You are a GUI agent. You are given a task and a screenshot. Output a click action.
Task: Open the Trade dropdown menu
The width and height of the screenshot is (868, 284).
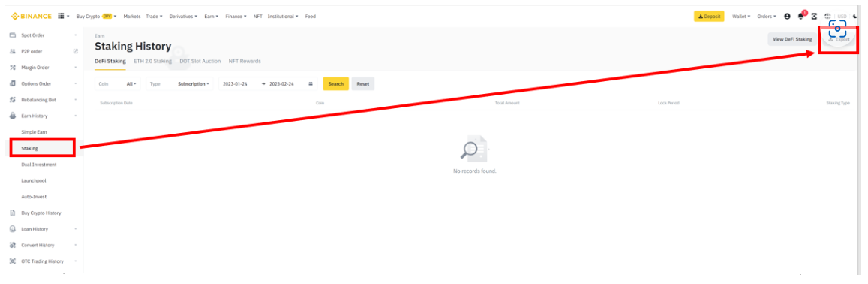point(154,16)
